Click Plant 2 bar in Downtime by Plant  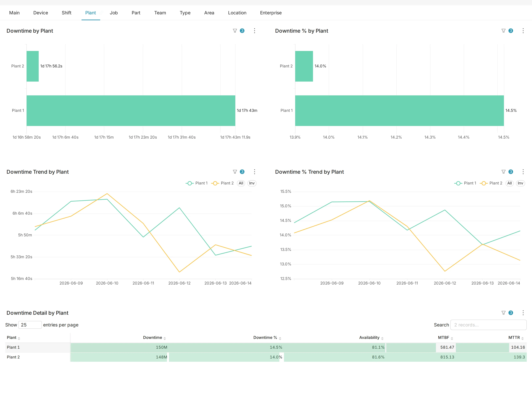point(33,66)
